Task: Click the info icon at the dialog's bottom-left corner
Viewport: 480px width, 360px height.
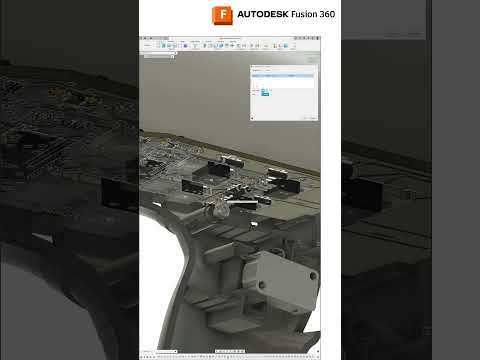Action: (x=252, y=118)
